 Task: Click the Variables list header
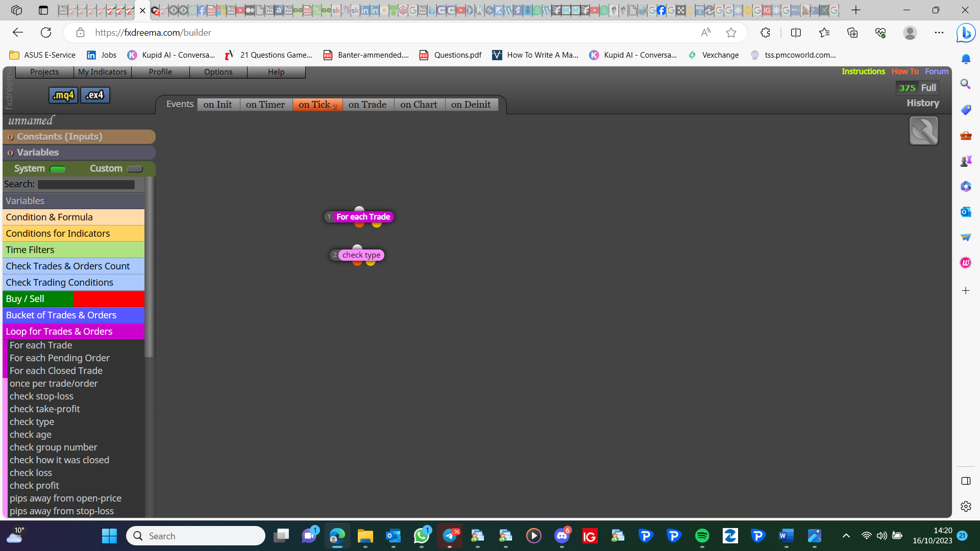(x=73, y=201)
